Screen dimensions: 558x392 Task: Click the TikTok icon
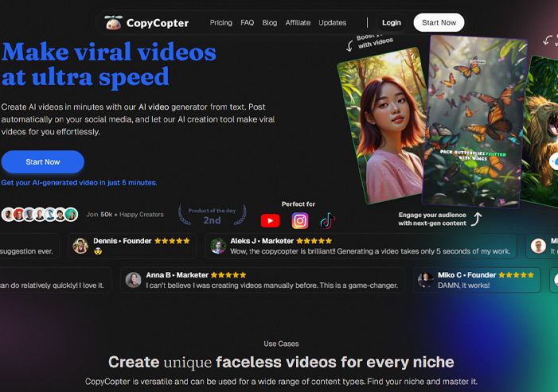click(327, 221)
